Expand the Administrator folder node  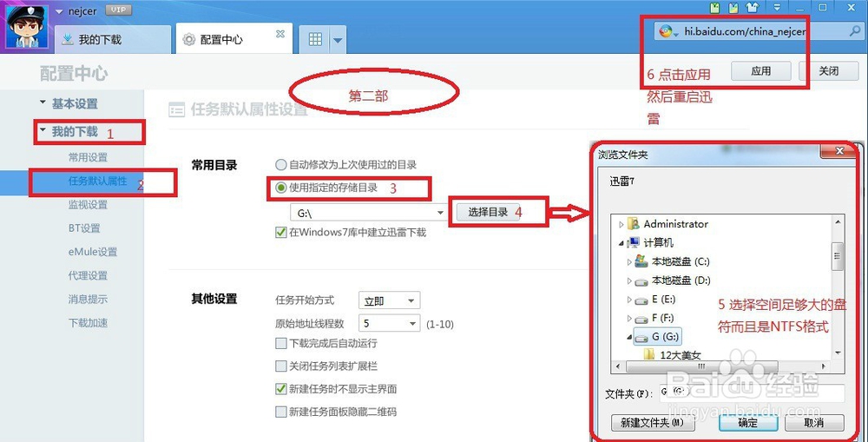click(x=621, y=224)
